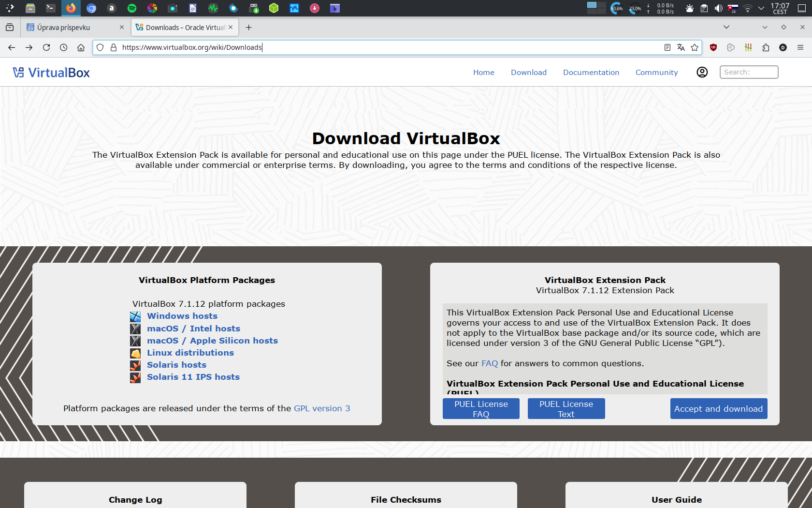Viewport: 812px width, 508px height.
Task: Open weather widget in system tray
Action: (690, 8)
